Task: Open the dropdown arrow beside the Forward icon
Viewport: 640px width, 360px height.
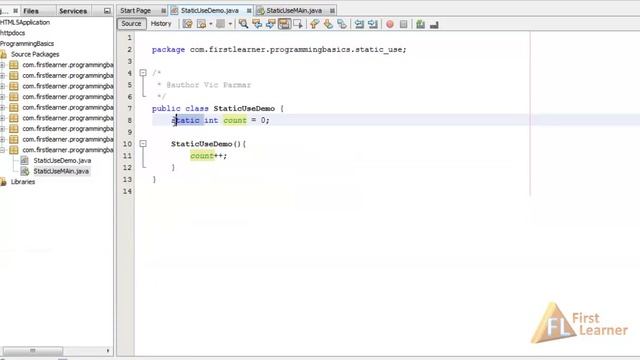Action: [x=230, y=24]
